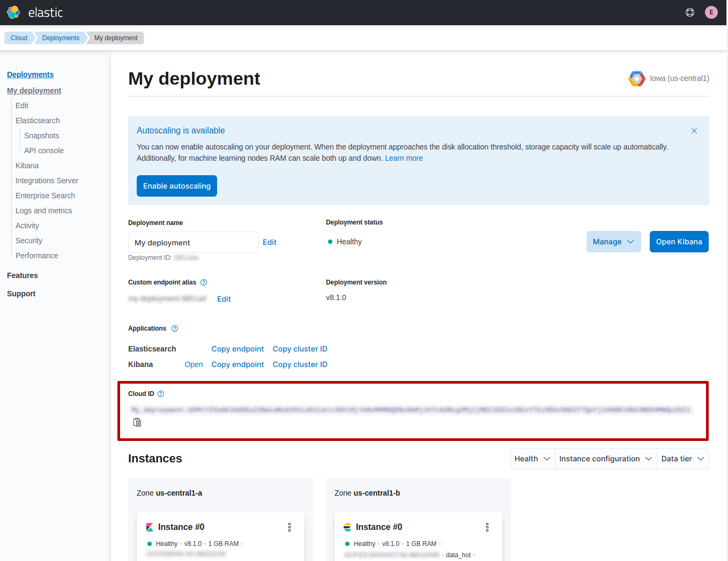The height and width of the screenshot is (561, 728).
Task: Click the user avatar in the top-right corner
Action: point(711,12)
